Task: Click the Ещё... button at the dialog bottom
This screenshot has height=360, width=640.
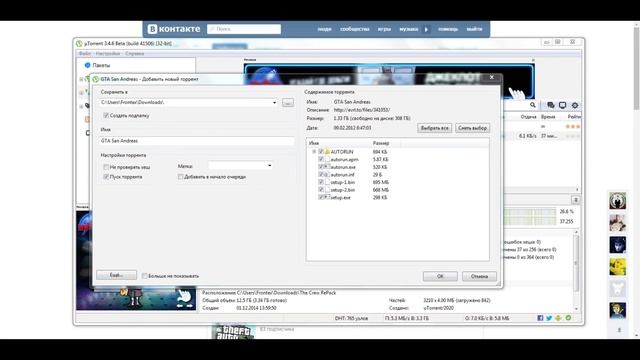Action: point(116,275)
